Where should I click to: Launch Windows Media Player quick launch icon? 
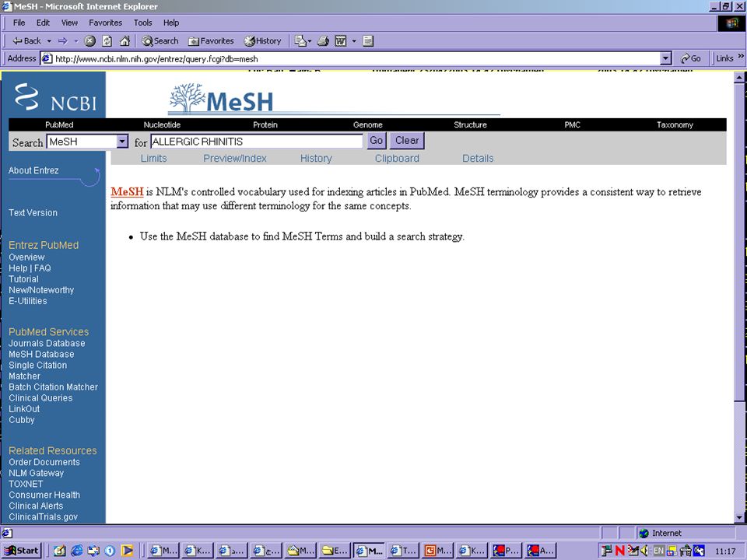coord(127,551)
